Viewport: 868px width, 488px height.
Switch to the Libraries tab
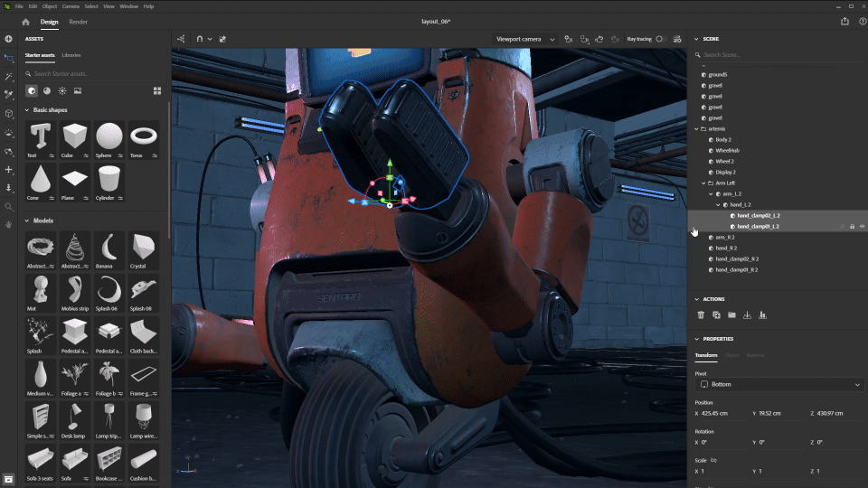tap(71, 55)
